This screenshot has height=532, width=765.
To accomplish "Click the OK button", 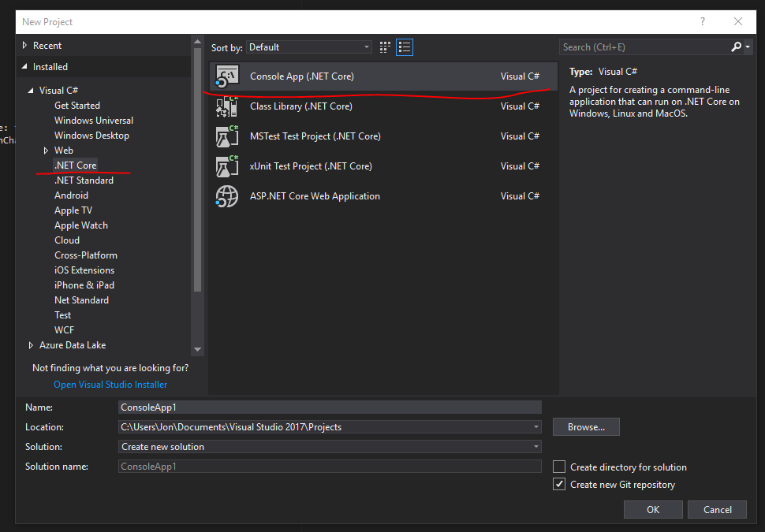I will pos(653,510).
